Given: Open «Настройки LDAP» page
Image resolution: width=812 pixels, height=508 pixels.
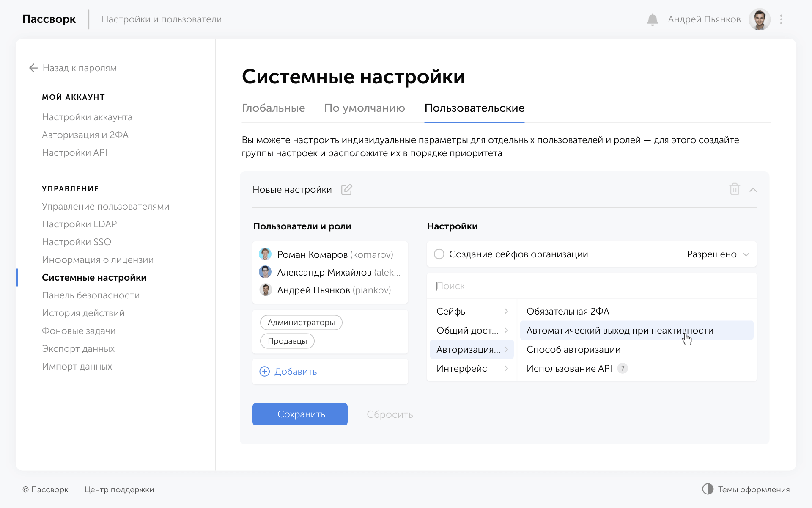Looking at the screenshot, I should (x=79, y=224).
